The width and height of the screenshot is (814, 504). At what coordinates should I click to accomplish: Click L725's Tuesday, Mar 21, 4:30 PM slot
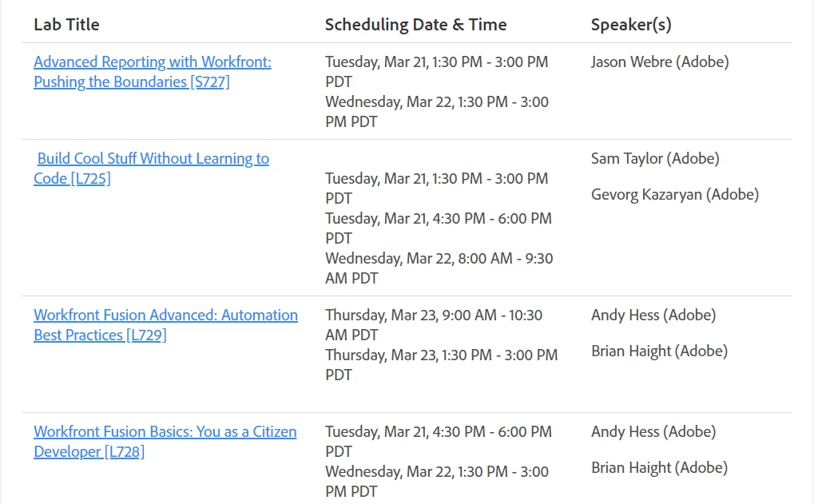coord(439,228)
